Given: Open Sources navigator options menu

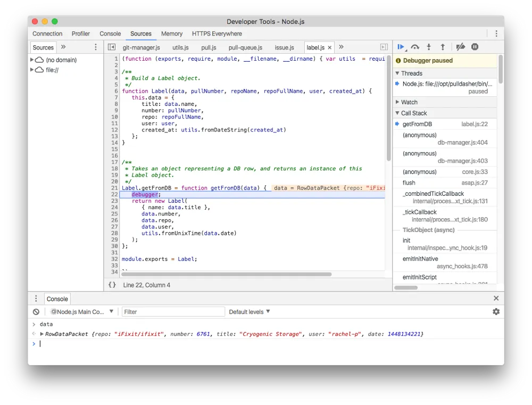Looking at the screenshot, I should coord(95,47).
